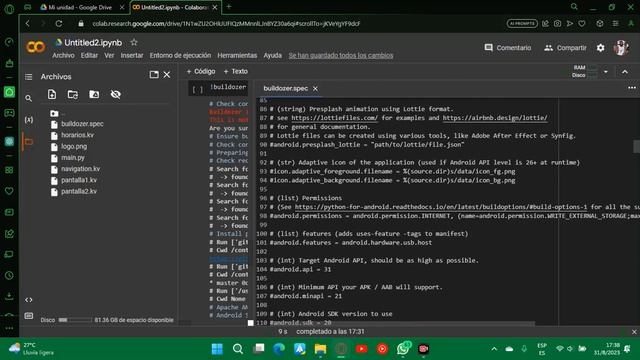Viewport: 640px width, 360px height.
Task: Open the Windows Start menu
Action: tap(217, 349)
